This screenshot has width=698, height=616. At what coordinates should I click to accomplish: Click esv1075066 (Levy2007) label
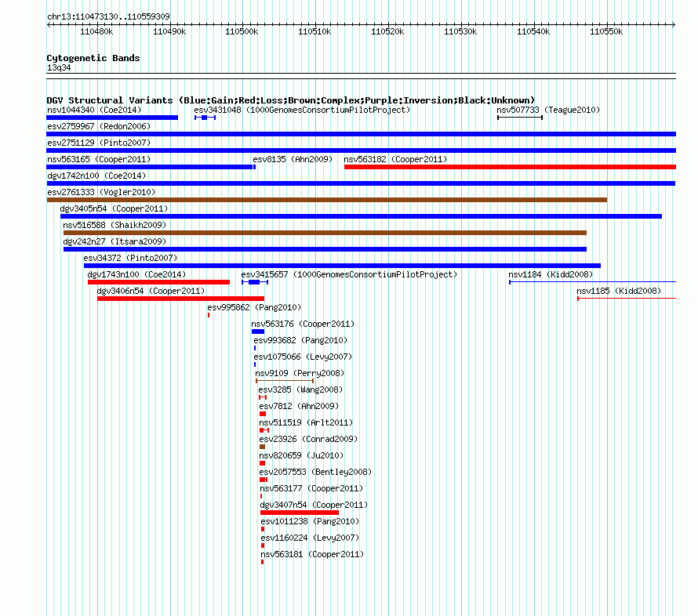[x=303, y=357]
